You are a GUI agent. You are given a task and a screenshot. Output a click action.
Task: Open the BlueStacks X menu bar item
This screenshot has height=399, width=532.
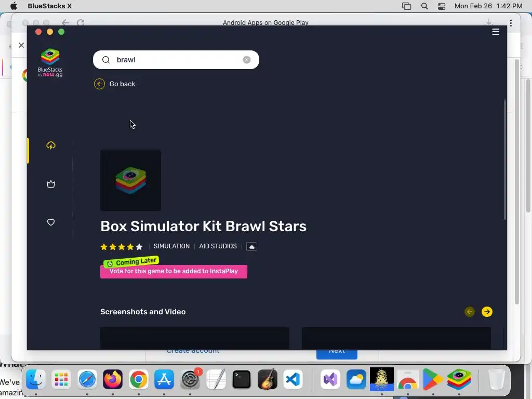pyautogui.click(x=49, y=6)
